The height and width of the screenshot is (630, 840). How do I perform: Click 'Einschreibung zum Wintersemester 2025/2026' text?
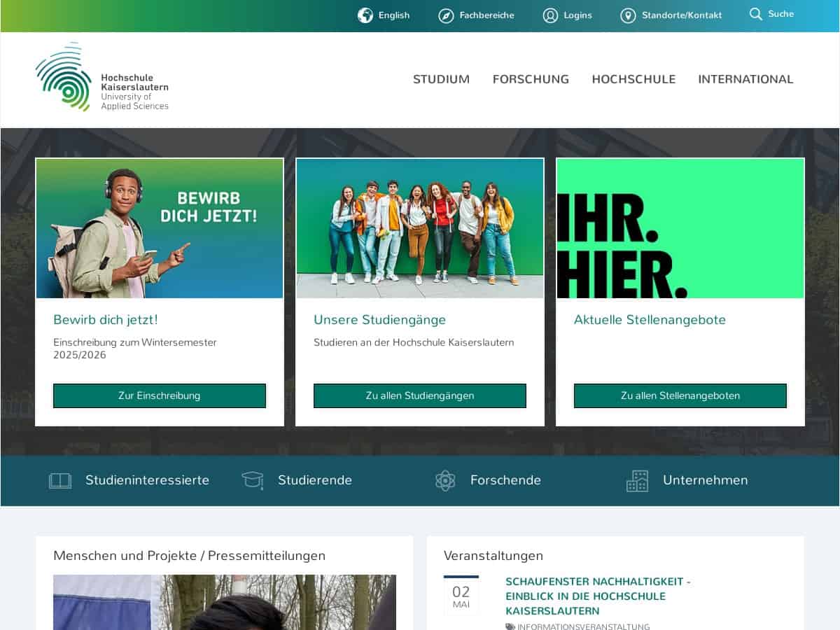click(135, 349)
